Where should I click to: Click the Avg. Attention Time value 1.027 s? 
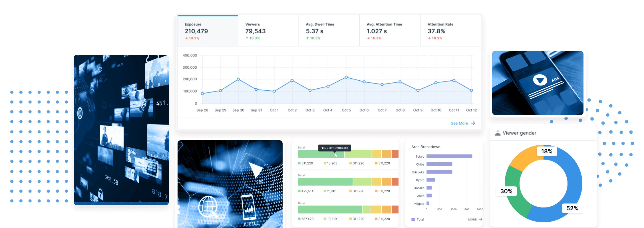[377, 31]
